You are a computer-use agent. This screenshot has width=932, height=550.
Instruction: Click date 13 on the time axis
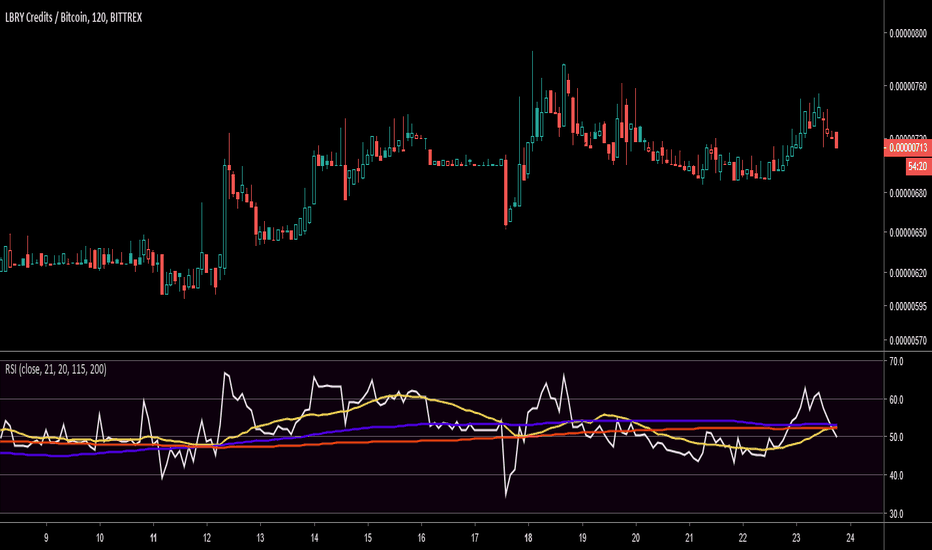pos(260,538)
